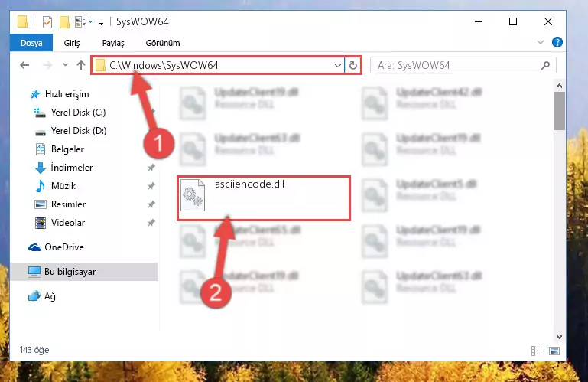
Task: Select OneDrive in the navigation pane
Action: coord(64,247)
